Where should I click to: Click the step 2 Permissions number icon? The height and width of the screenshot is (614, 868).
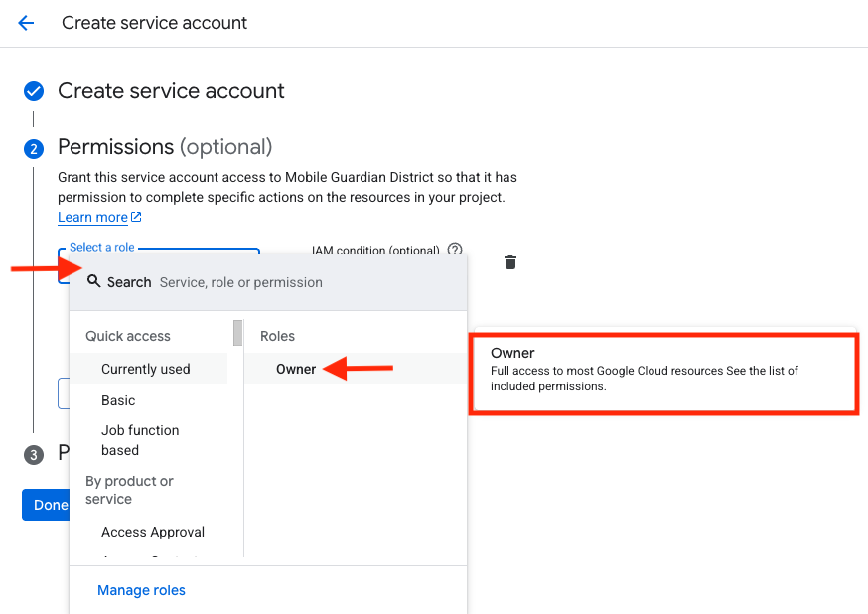[34, 149]
